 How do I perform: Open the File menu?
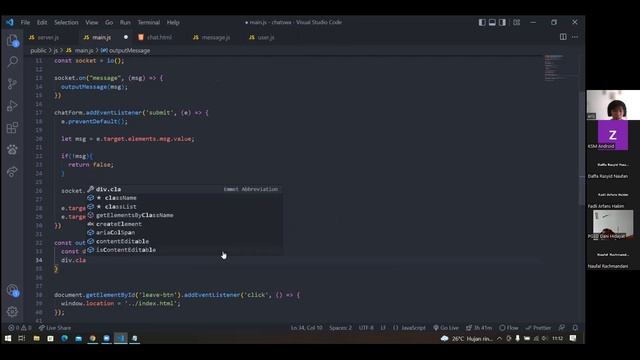click(x=25, y=22)
